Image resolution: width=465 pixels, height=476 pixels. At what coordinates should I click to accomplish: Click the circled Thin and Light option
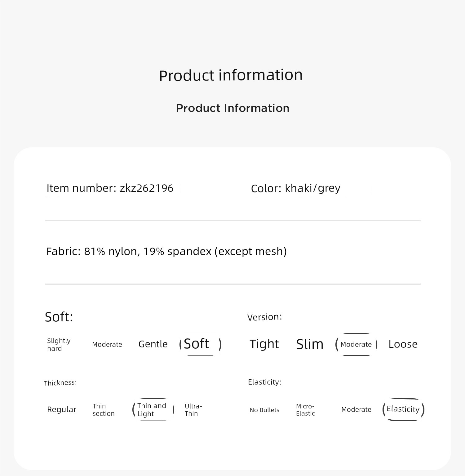pyautogui.click(x=153, y=410)
